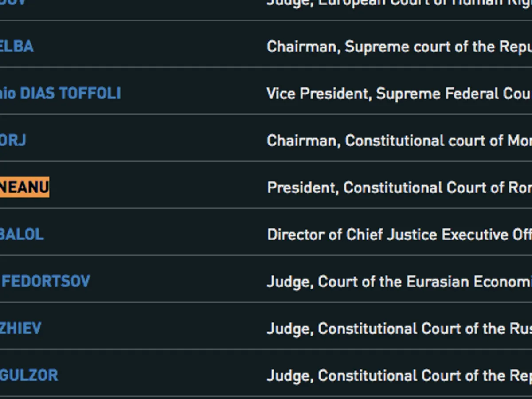532x399 pixels.
Task: Select the President, Constitutional Court text
Action: (399, 188)
